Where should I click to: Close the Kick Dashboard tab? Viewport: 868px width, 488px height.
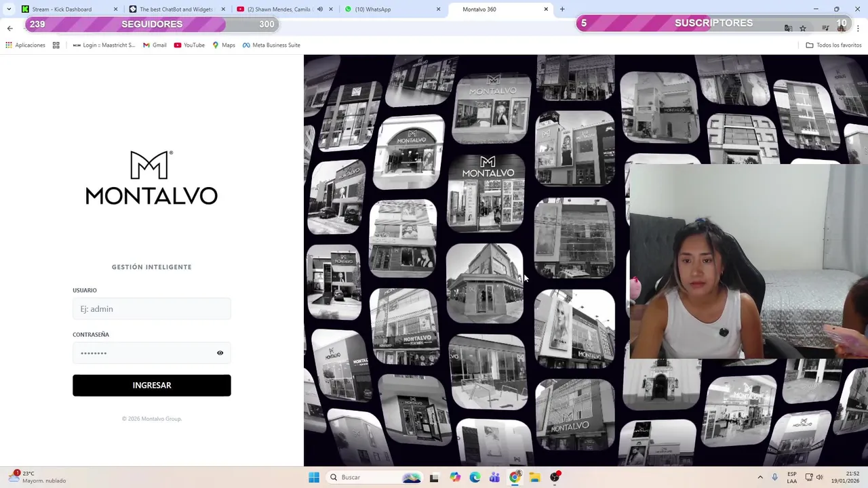(x=115, y=9)
